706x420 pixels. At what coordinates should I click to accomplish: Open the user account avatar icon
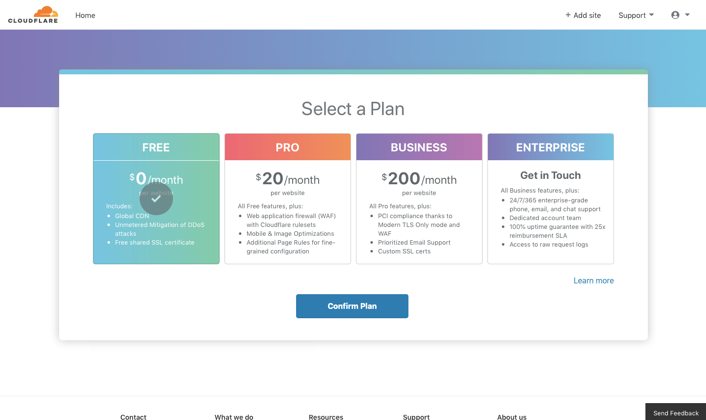coord(675,15)
